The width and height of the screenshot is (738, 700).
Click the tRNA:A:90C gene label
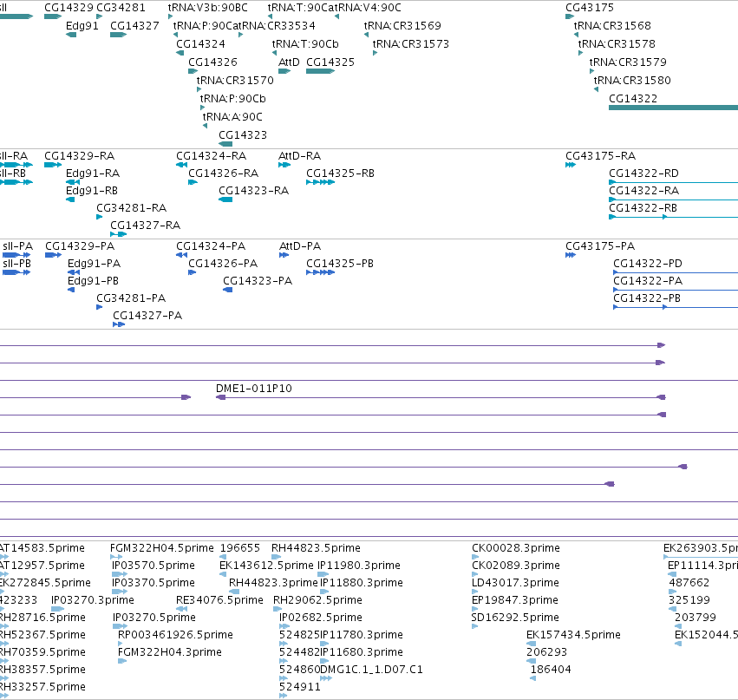pyautogui.click(x=232, y=117)
